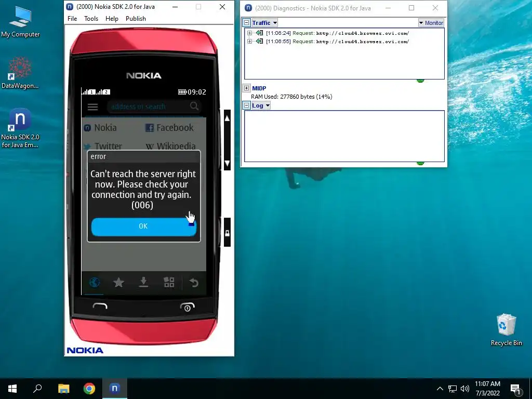Open My Computer desktop icon
The width and height of the screenshot is (532, 399).
(x=20, y=22)
